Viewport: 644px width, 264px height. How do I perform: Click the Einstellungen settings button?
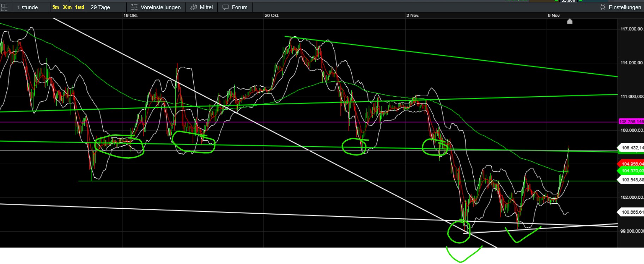click(x=625, y=7)
